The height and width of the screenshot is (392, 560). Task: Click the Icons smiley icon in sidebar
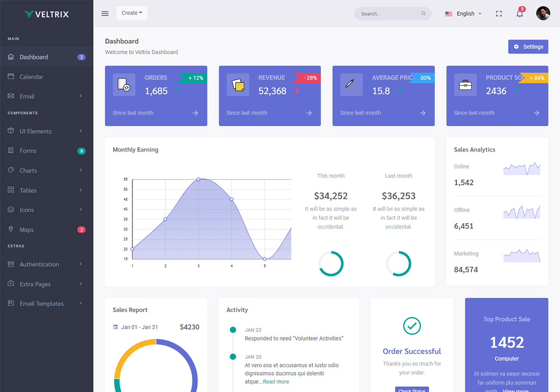point(11,210)
